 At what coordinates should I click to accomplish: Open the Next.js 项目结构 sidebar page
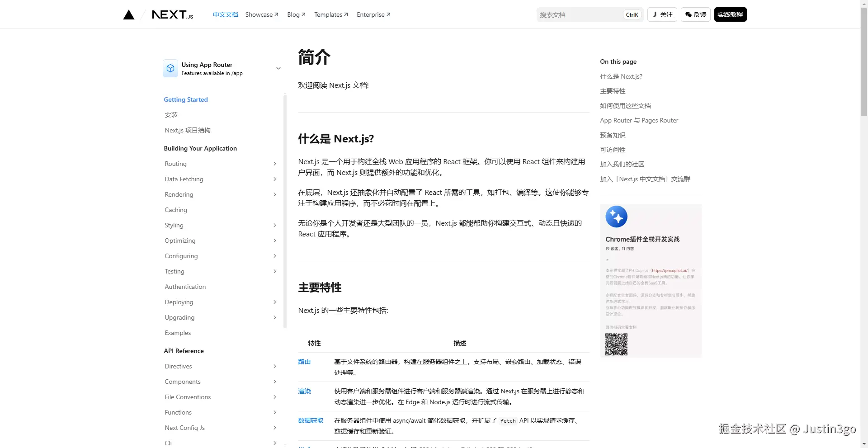coord(188,130)
